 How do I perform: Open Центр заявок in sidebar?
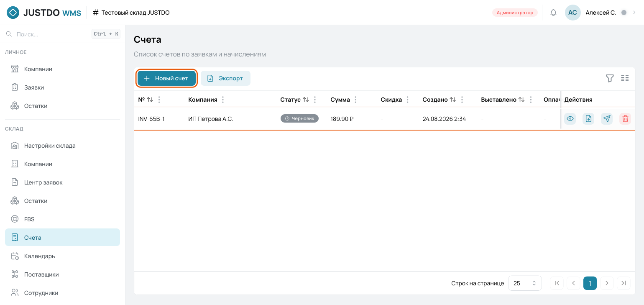62,182
